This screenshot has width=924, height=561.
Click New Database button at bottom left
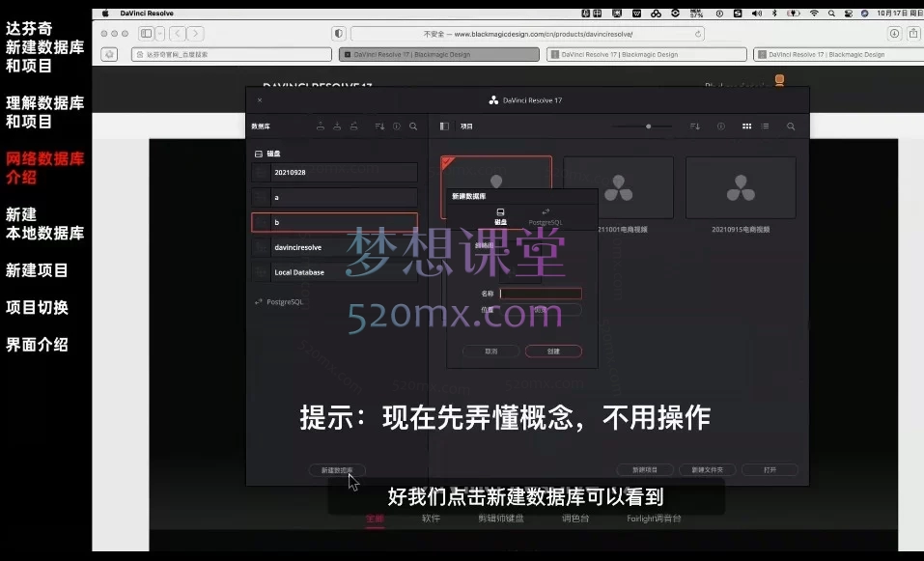coord(337,470)
